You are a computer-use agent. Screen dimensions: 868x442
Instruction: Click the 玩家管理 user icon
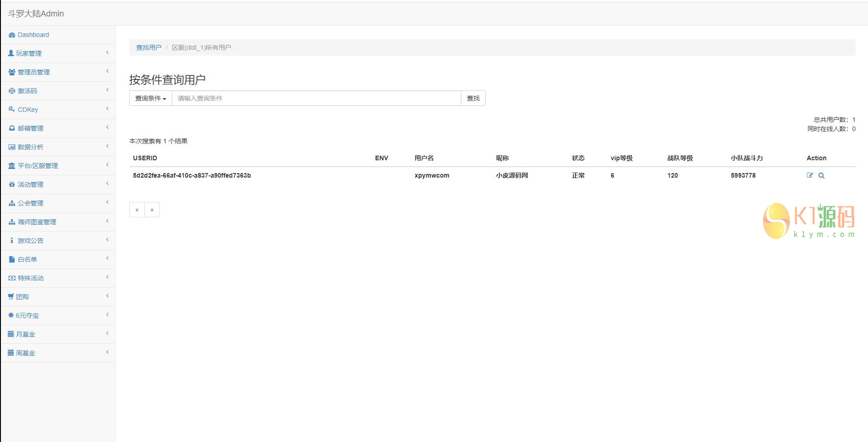(x=11, y=53)
